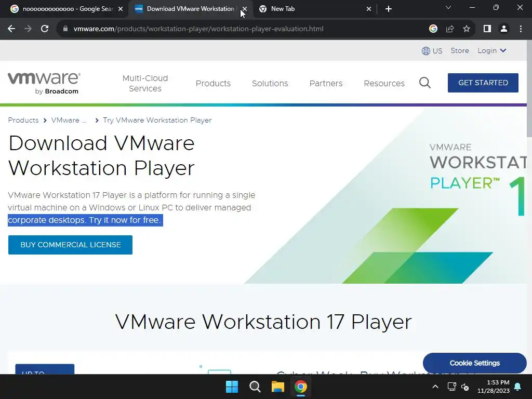Image resolution: width=532 pixels, height=399 pixels.
Task: Click the VMware Workstation 17 Player heading
Action: click(x=263, y=322)
